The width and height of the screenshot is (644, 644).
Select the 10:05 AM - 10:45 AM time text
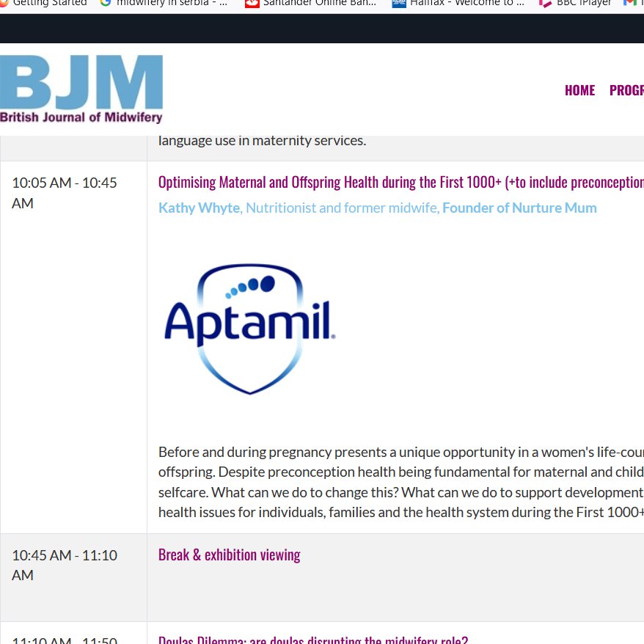pyautogui.click(x=65, y=193)
